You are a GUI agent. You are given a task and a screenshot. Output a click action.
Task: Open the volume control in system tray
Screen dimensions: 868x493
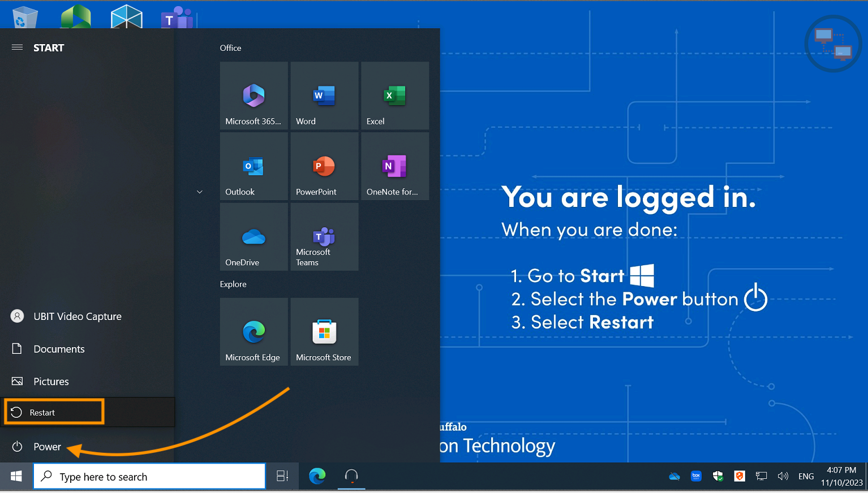(783, 477)
